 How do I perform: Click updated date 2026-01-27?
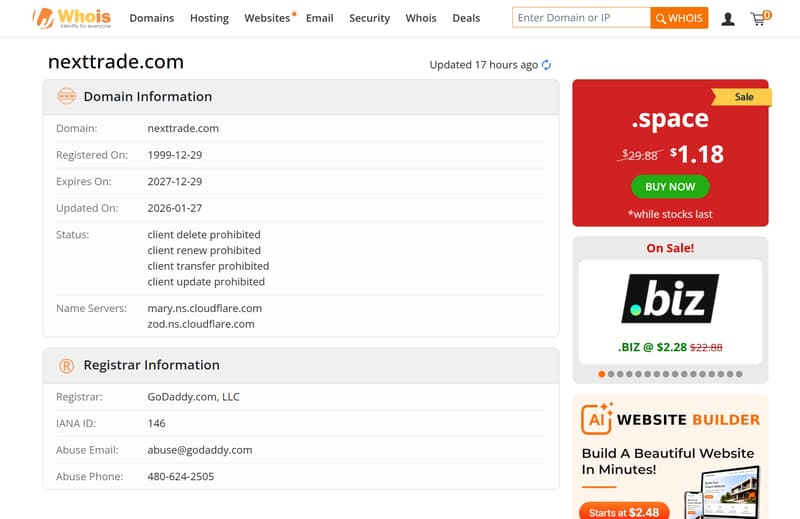[175, 208]
